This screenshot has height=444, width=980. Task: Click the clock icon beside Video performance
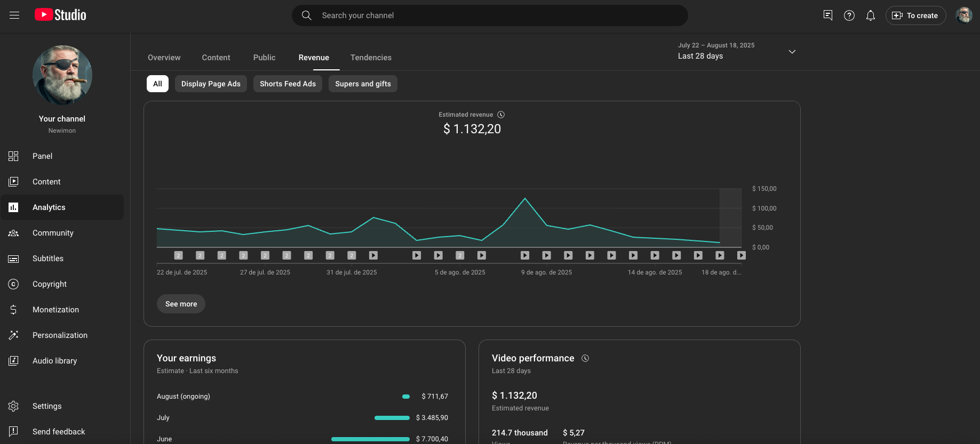[585, 358]
